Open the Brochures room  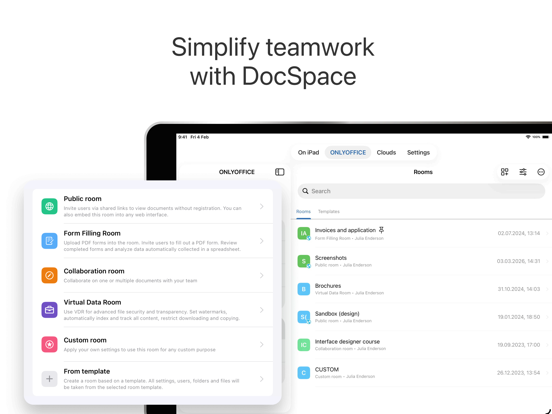422,289
